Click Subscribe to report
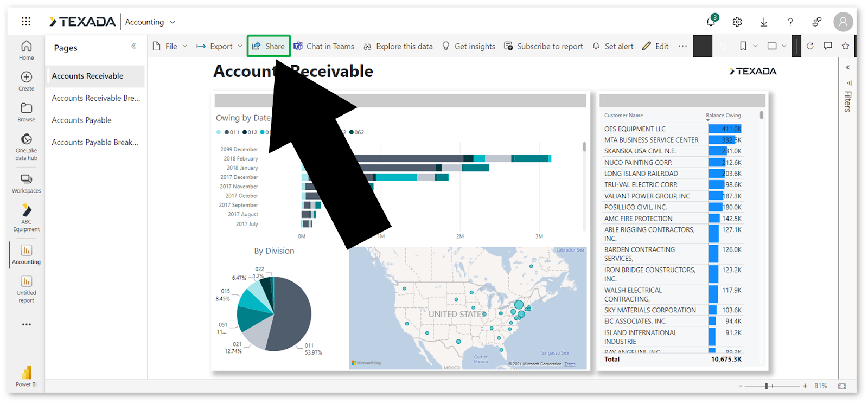The image size is (868, 404). click(544, 46)
